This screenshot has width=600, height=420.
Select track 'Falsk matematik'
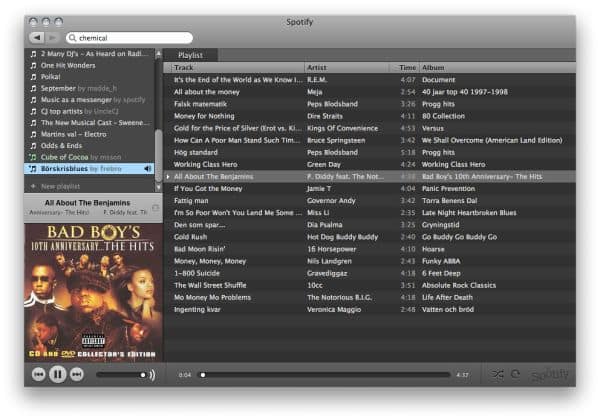pos(200,104)
